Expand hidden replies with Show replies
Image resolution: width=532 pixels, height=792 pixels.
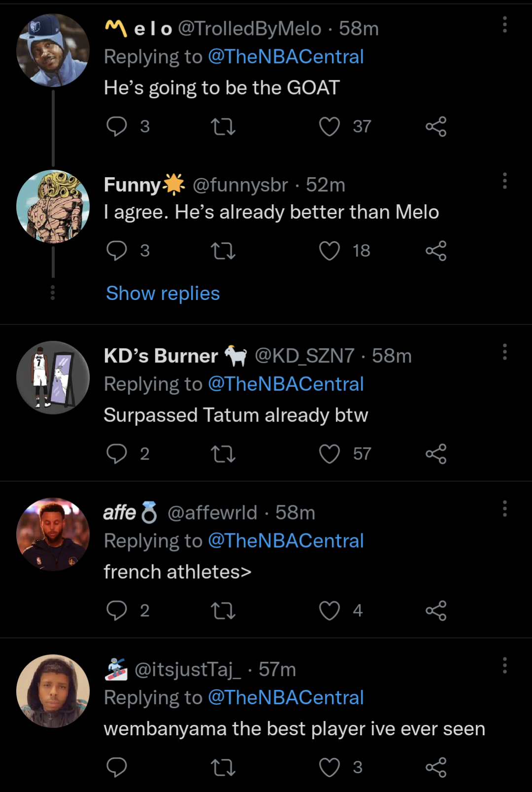[163, 293]
